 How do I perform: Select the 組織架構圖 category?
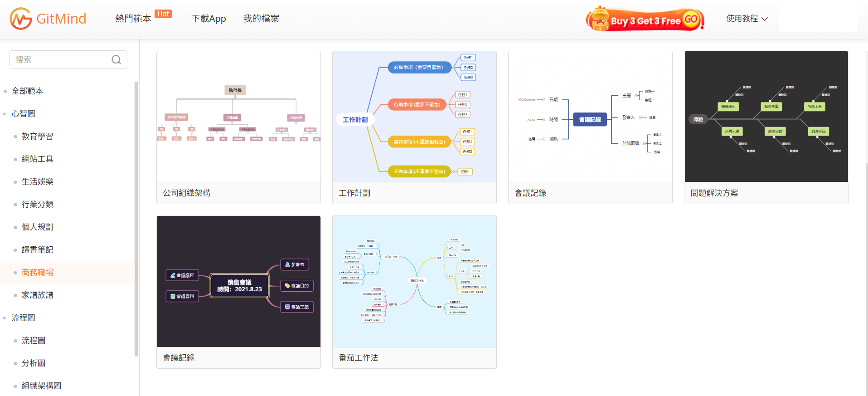tap(41, 386)
